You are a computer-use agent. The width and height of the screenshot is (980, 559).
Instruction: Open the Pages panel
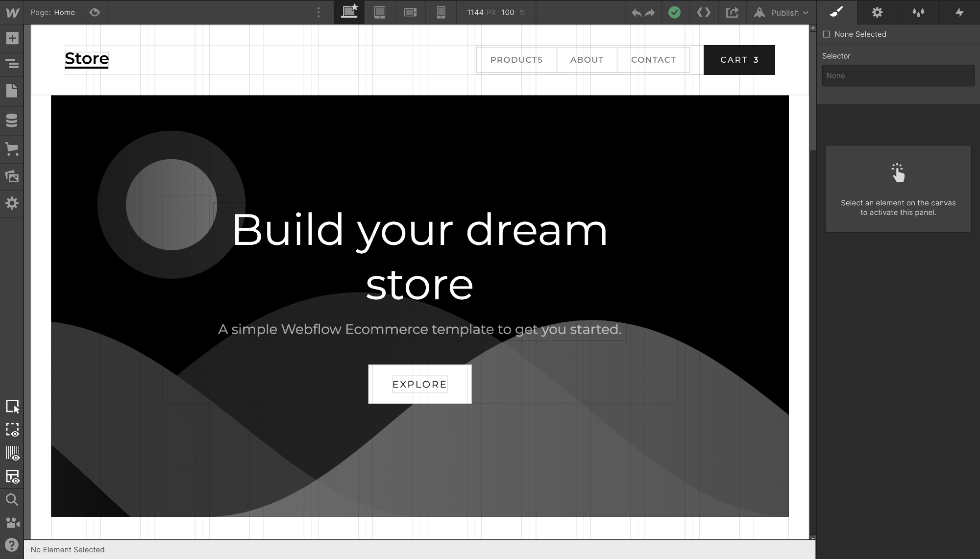12,91
